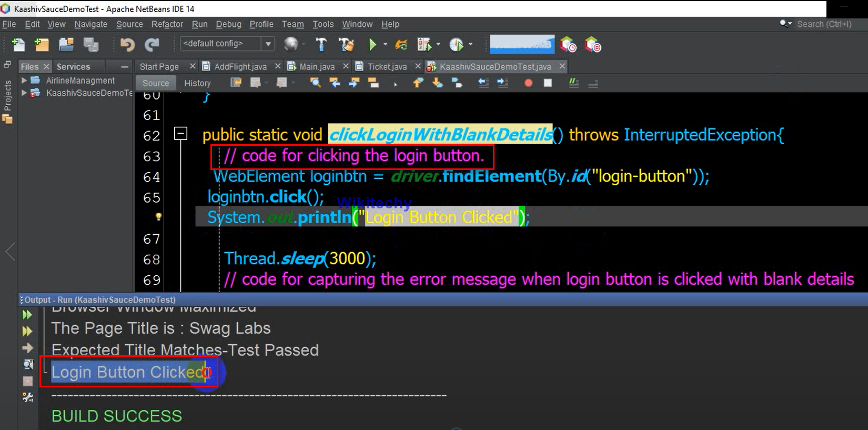Click the Build Project hammer icon
The width and height of the screenshot is (868, 430).
[321, 45]
